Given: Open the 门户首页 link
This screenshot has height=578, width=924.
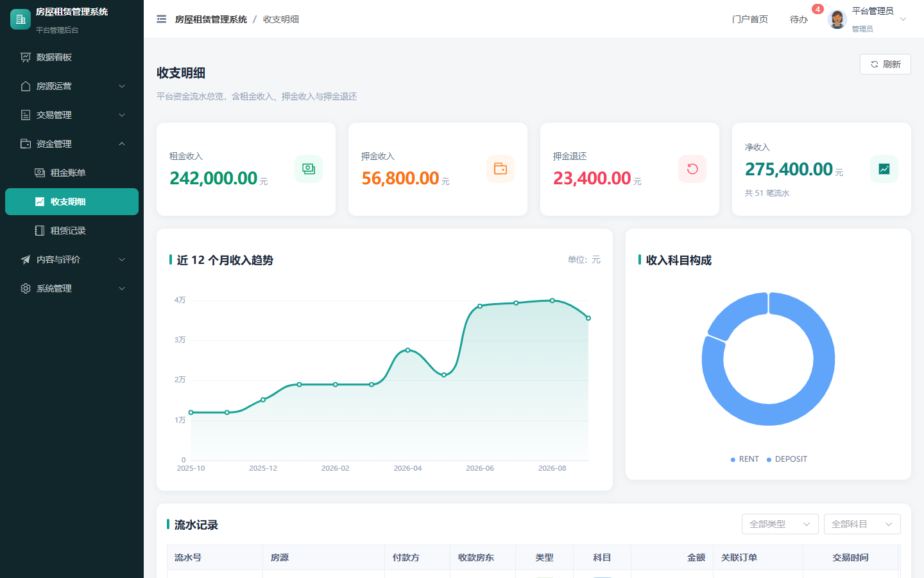Looking at the screenshot, I should 750,19.
